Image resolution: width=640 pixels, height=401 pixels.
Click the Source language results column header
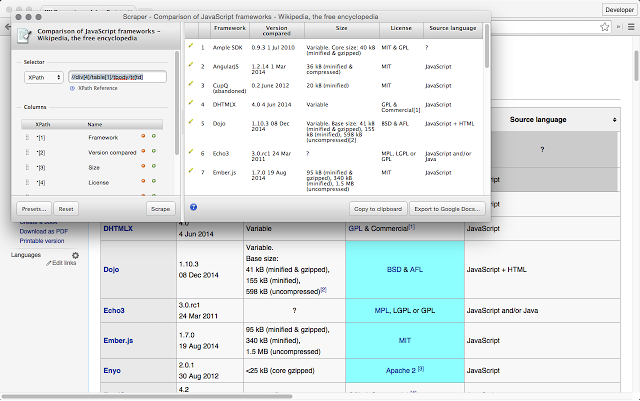pos(453,31)
